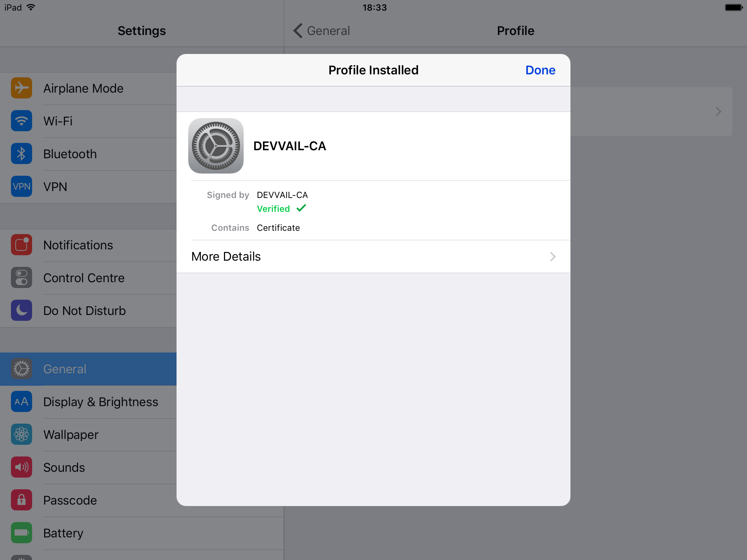Click the More Details chevron arrow

point(553,257)
